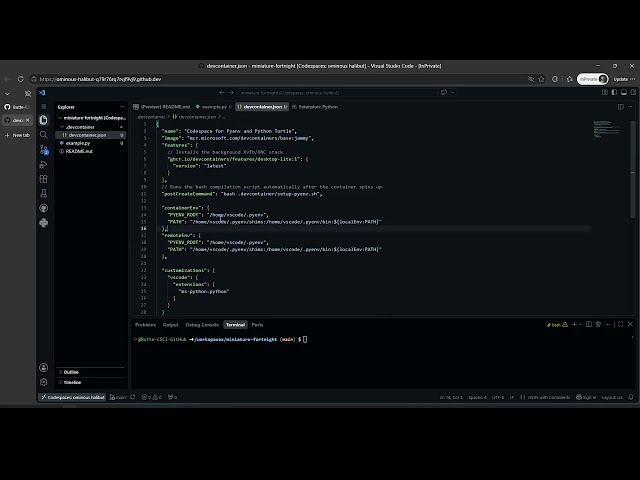640x480 pixels.
Task: Open the Debug Console panel tab
Action: pos(202,325)
